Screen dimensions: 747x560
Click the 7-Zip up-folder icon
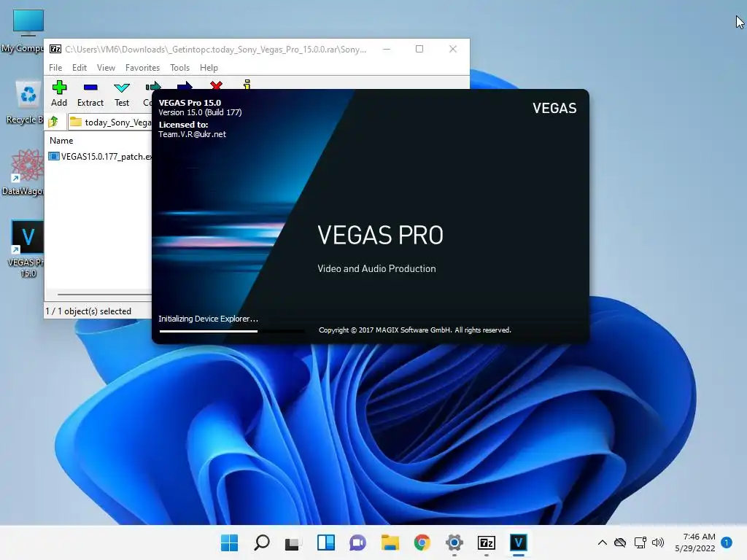[53, 122]
